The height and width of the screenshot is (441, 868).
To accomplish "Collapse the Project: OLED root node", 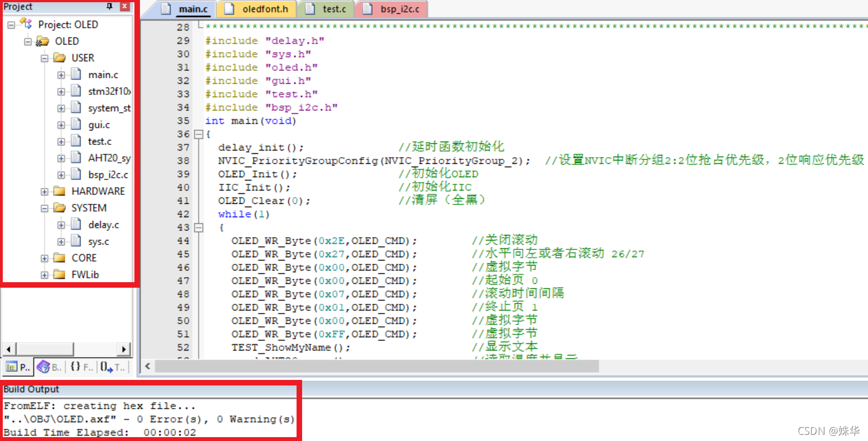I will click(x=11, y=24).
